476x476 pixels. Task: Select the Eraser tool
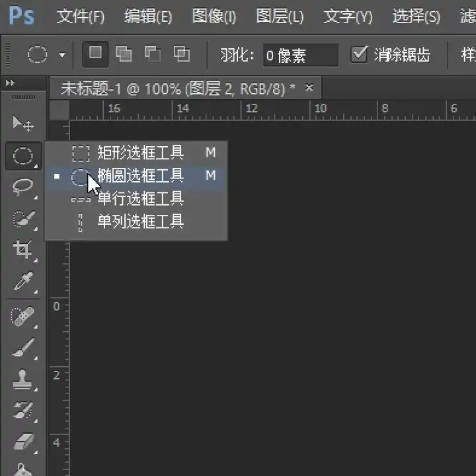pyautogui.click(x=22, y=442)
